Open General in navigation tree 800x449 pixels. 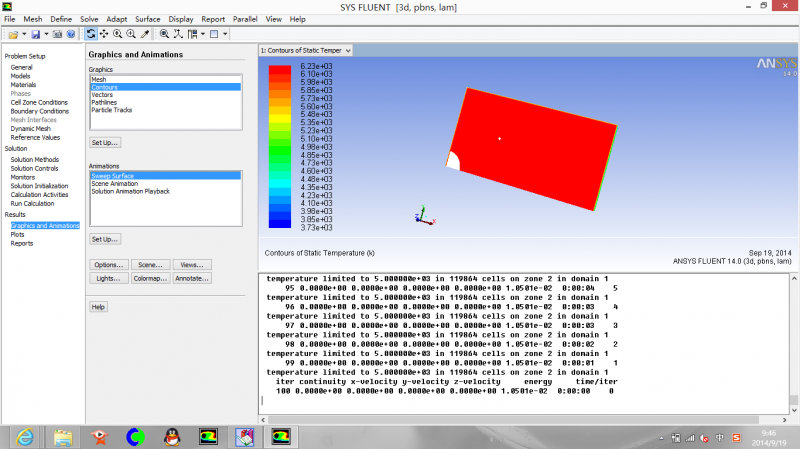coord(21,67)
